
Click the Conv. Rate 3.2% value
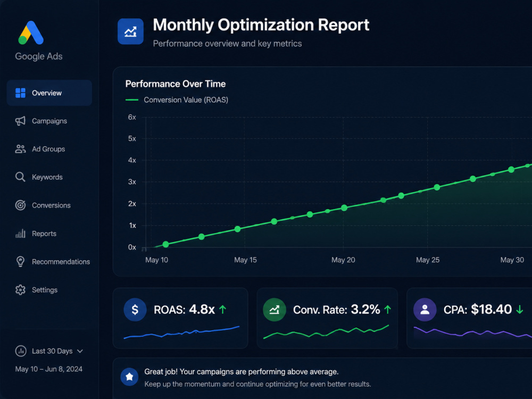pyautogui.click(x=365, y=310)
